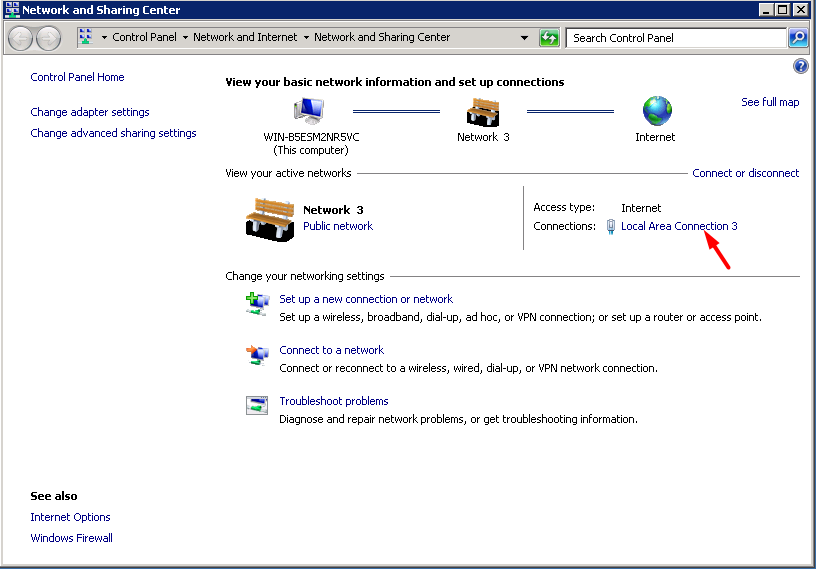Click the Public network link
Image resolution: width=816 pixels, height=569 pixels.
point(338,226)
